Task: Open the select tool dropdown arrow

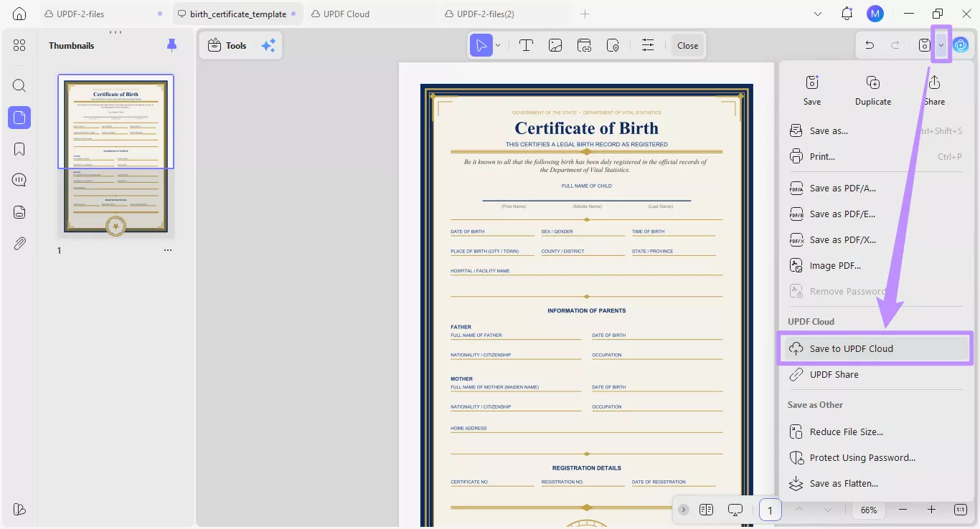Action: 498,45
